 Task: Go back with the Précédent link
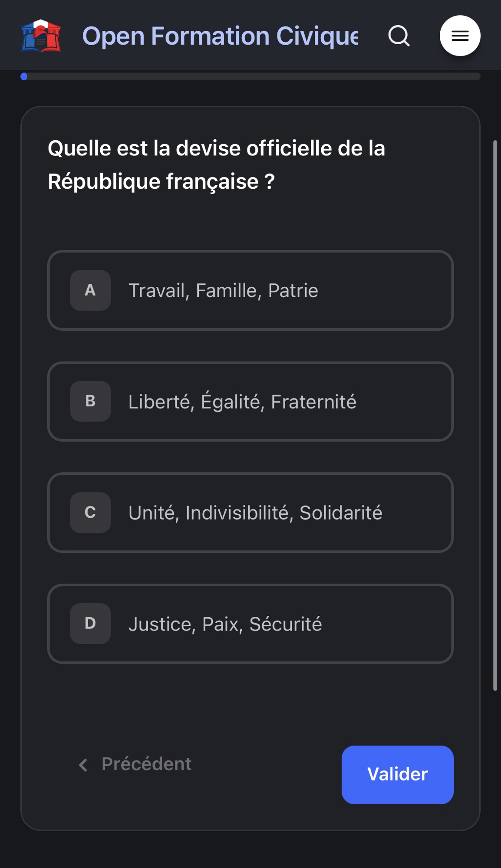pos(146,764)
